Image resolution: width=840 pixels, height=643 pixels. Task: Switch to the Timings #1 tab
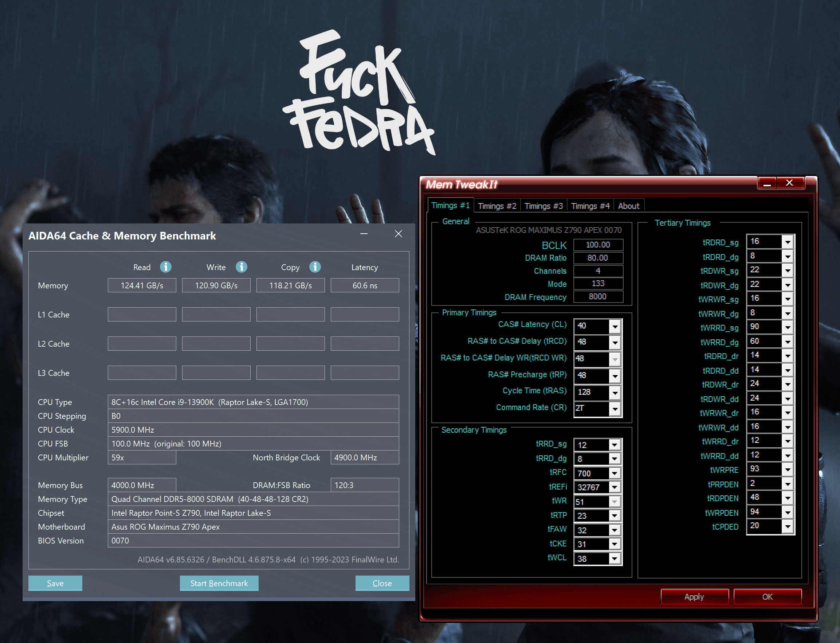point(451,206)
